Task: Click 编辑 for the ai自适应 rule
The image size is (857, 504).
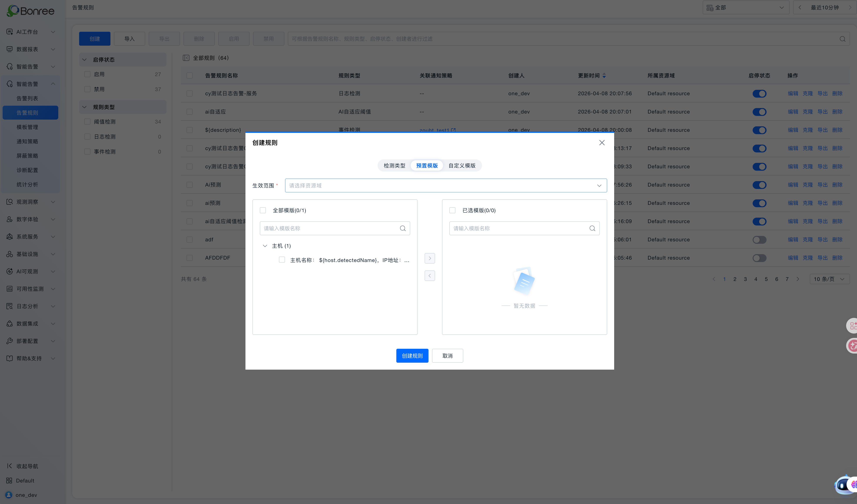Action: click(793, 112)
